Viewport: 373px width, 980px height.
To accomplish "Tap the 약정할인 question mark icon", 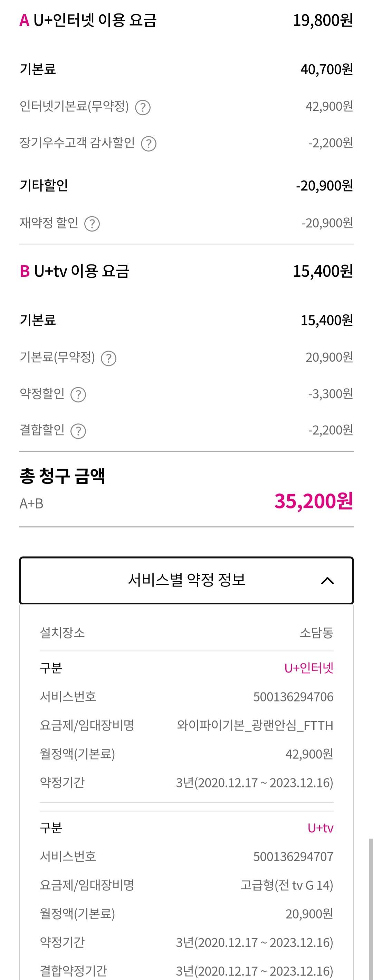I will 78,395.
